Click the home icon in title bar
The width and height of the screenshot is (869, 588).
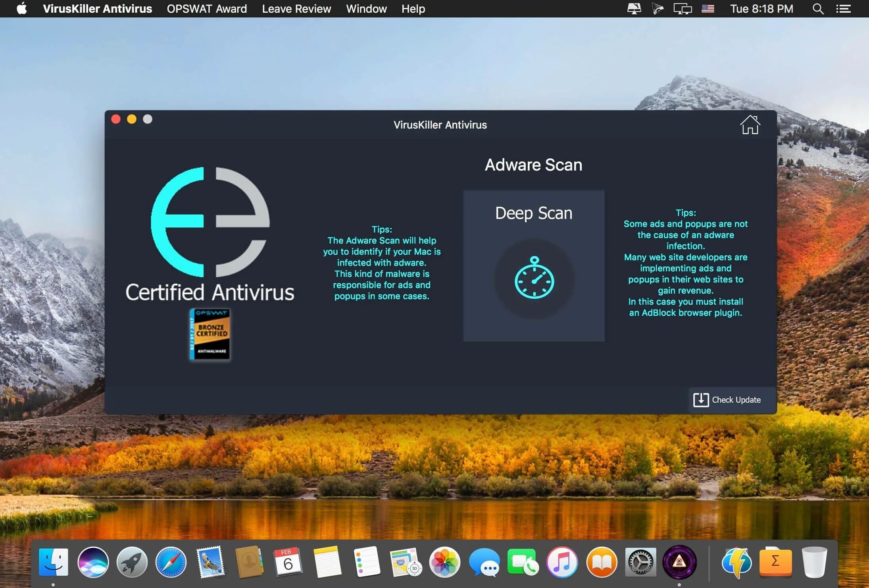(x=750, y=125)
